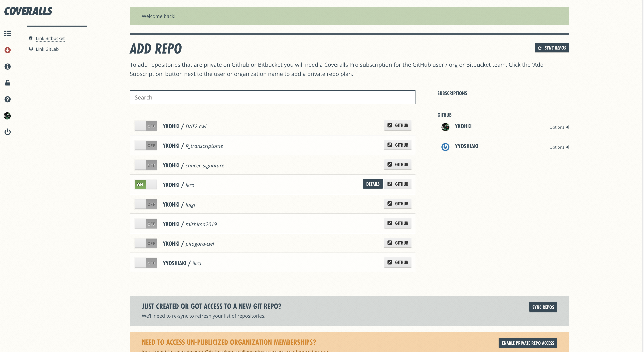
Task: Enable the YKOHKI / luigi repo switch
Action: tap(145, 204)
